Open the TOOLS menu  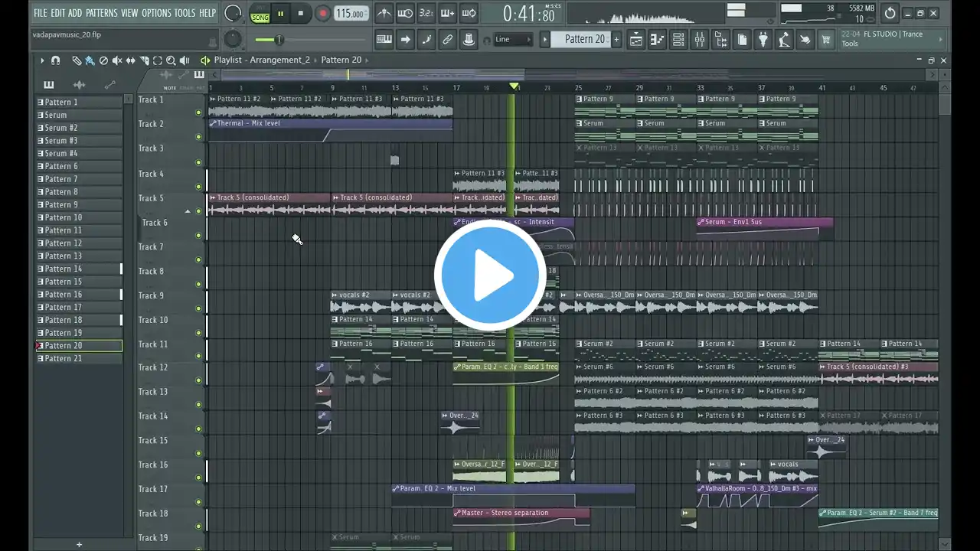click(x=185, y=13)
